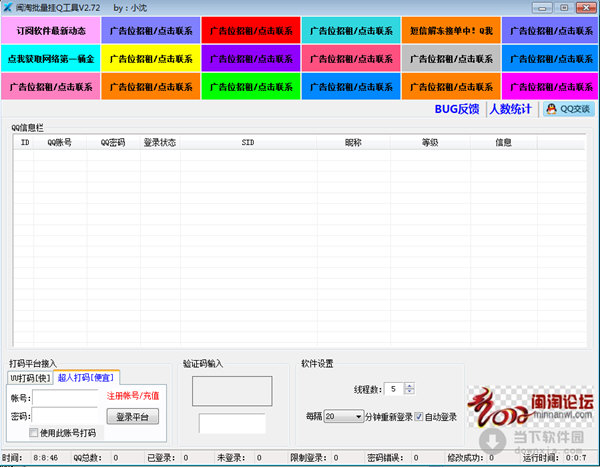Increase 线程数 with the up arrow

click(409, 385)
